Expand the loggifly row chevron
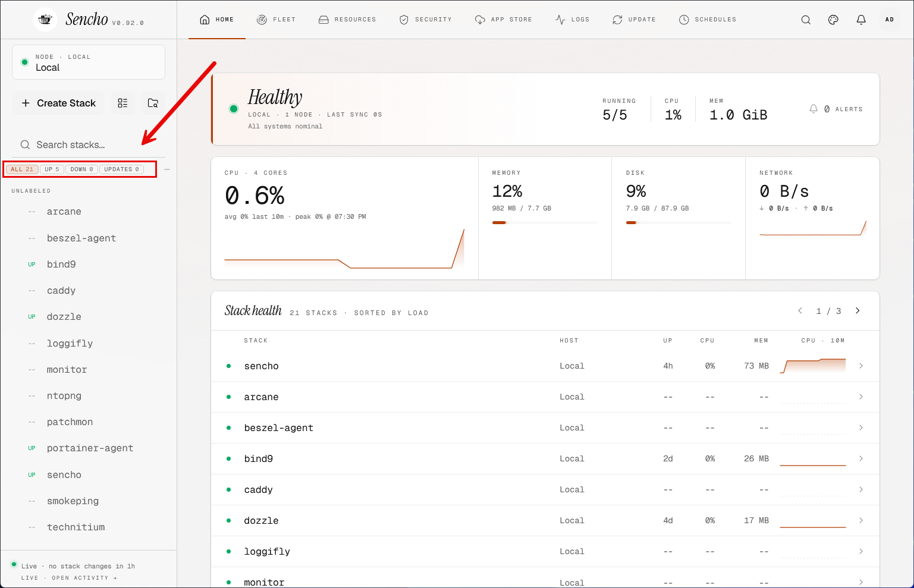 pos(861,552)
